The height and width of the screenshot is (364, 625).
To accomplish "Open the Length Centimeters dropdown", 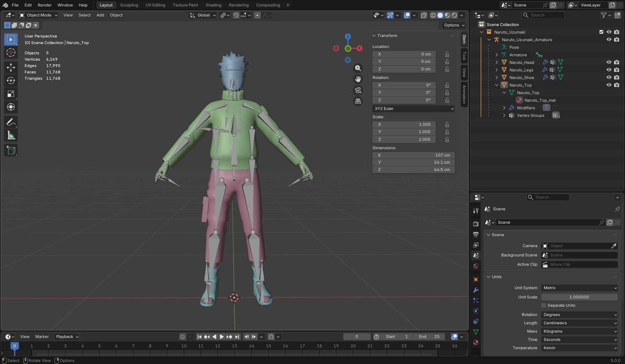I will pos(579,323).
